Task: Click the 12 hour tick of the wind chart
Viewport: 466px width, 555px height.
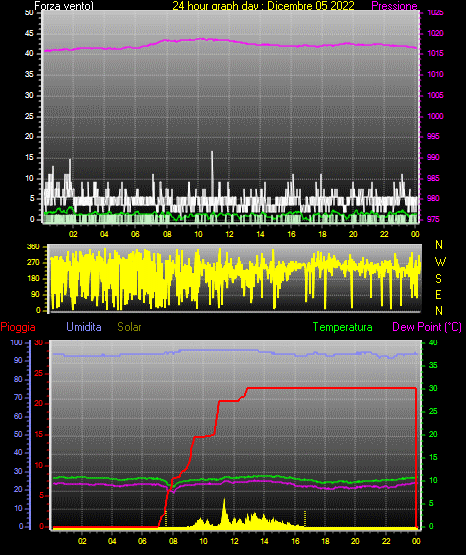Action: pos(229,234)
